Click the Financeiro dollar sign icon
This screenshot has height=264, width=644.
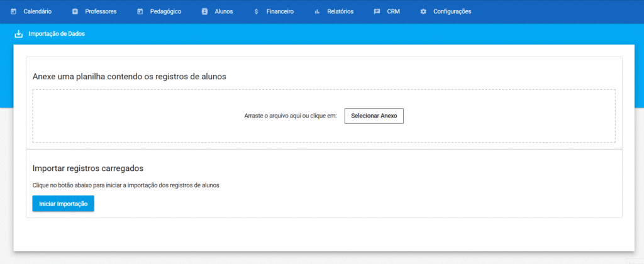(x=256, y=11)
